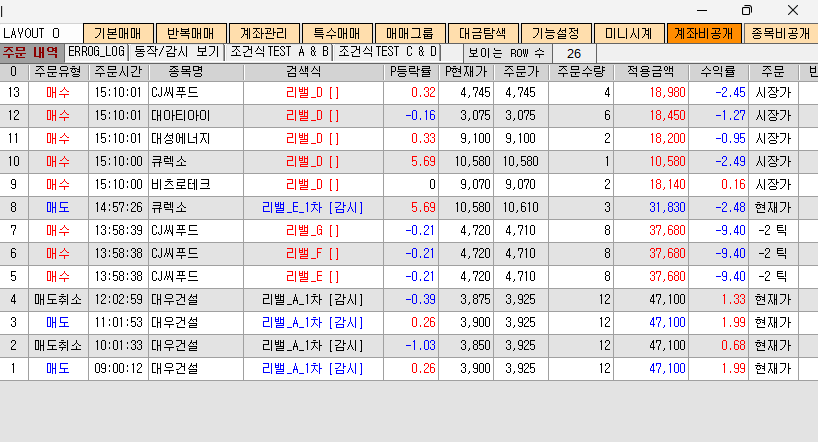818x442 pixels.
Task: Click the P현재가 column header
Action: (x=466, y=72)
